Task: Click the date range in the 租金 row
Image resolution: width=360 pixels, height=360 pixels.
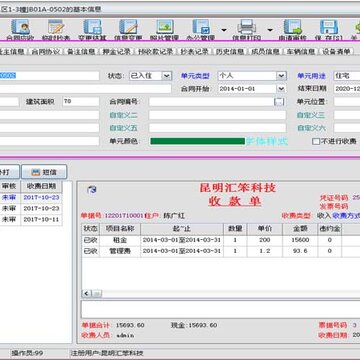Action: (x=182, y=240)
